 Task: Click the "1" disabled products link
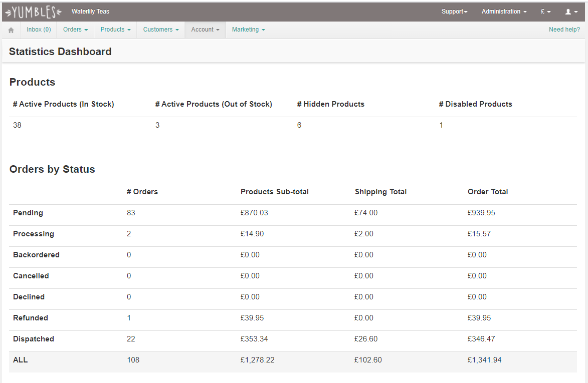[x=441, y=125]
